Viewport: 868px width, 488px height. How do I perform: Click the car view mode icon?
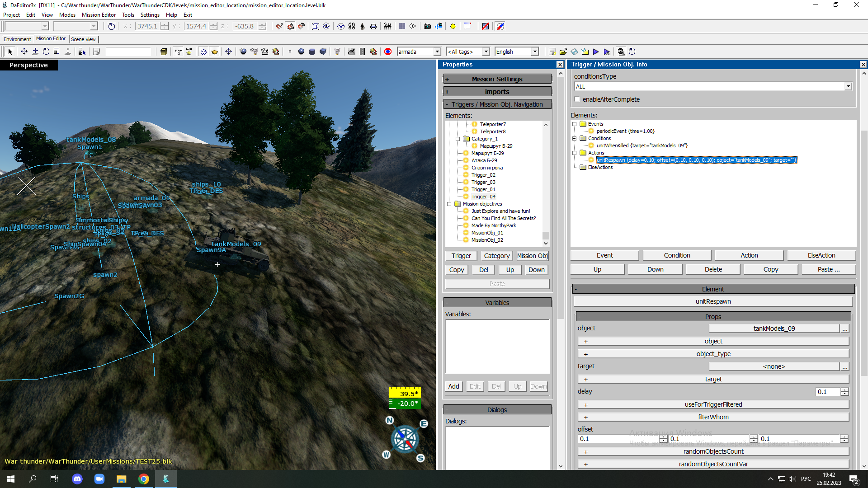(373, 26)
